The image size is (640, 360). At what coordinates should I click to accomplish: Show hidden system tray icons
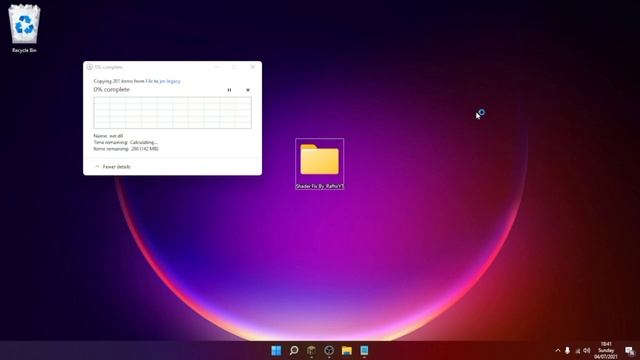click(558, 351)
